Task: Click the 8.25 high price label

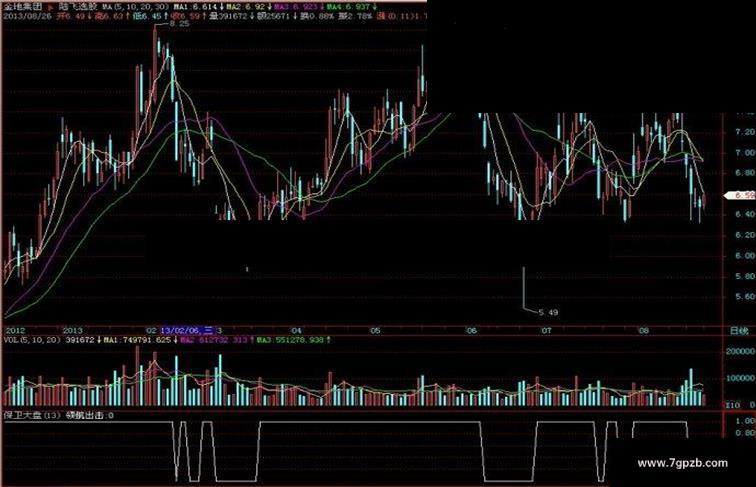Action: coord(179,23)
